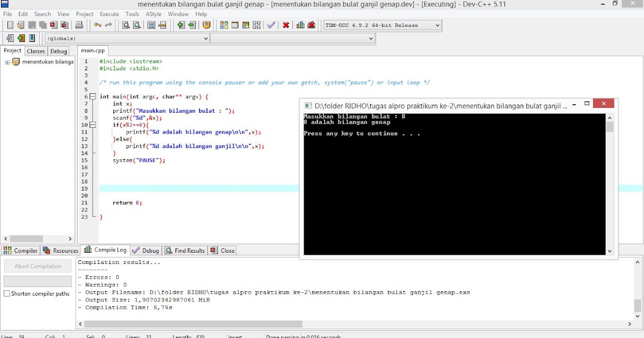
Task: Switch to the Classes tab
Action: coord(36,51)
